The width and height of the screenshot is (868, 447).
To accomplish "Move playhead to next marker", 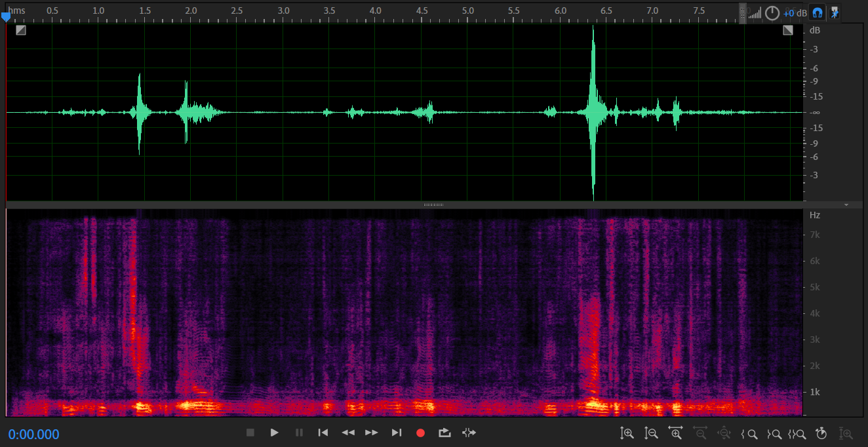I will tap(396, 433).
